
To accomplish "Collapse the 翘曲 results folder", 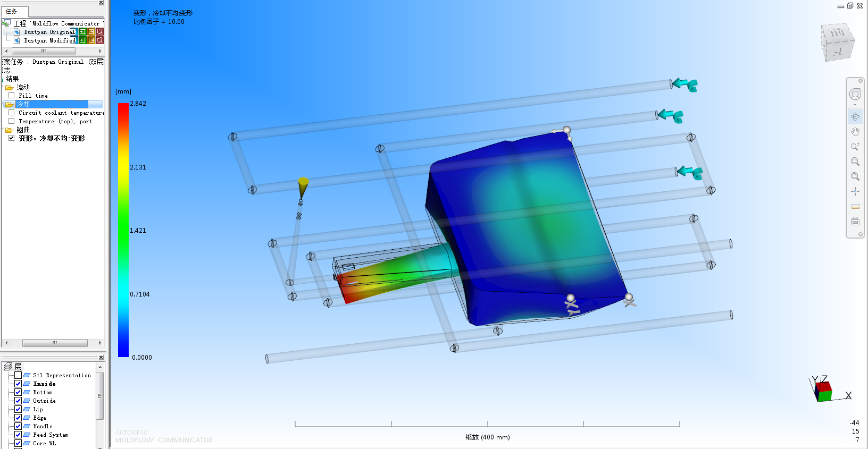I will pyautogui.click(x=10, y=130).
